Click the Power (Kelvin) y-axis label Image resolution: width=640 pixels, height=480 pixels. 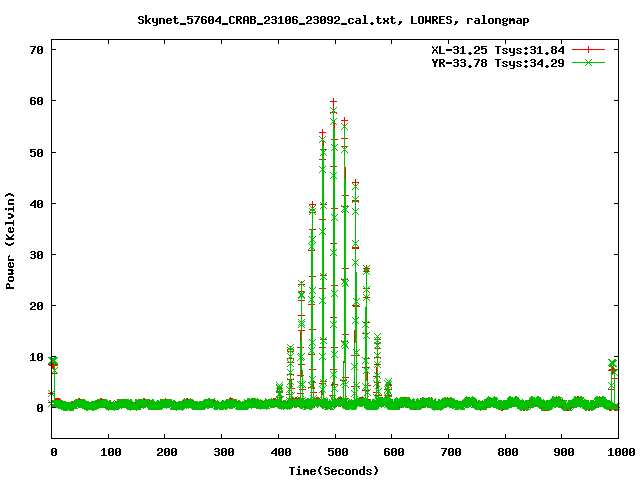pyautogui.click(x=10, y=241)
